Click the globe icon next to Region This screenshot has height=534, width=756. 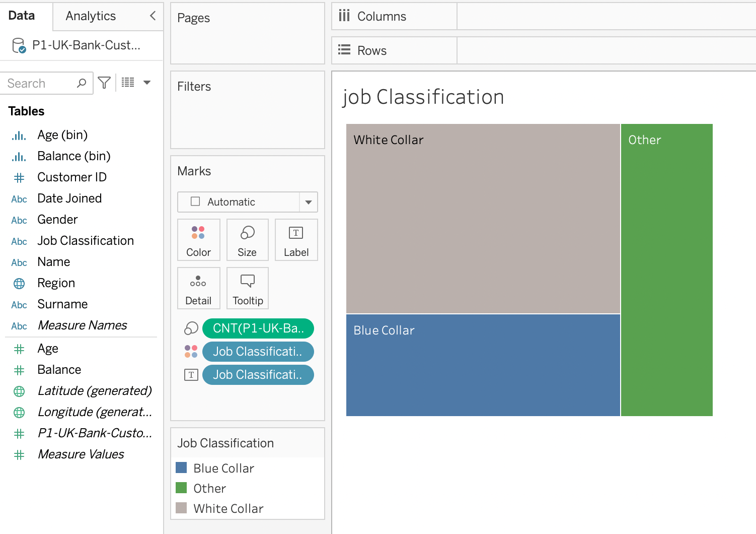tap(19, 284)
